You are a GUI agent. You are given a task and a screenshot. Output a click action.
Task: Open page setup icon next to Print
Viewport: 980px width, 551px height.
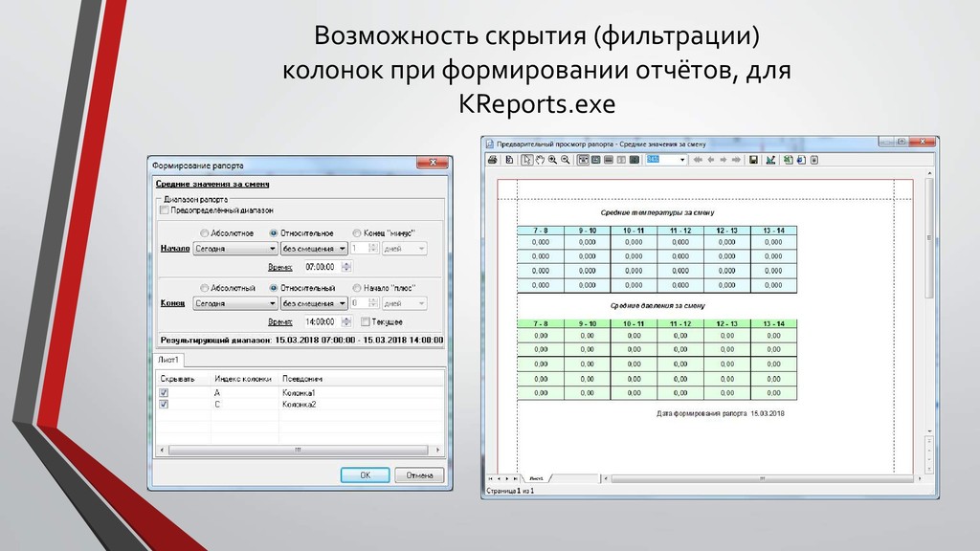(x=509, y=160)
